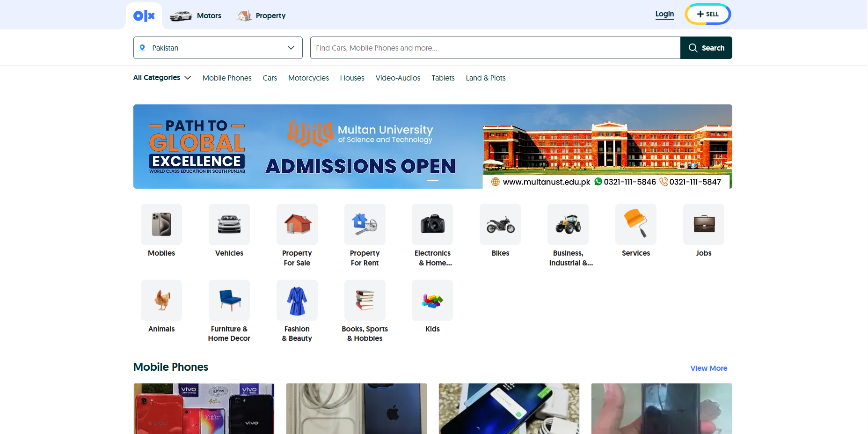Viewport: 868px width, 434px height.
Task: Focus the Find Cars, Mobile Phones search field
Action: click(x=495, y=48)
